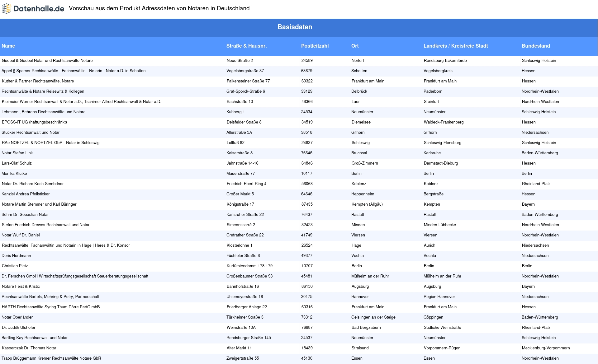Click street cell Kurfürstendamm 178-179

(x=250, y=266)
